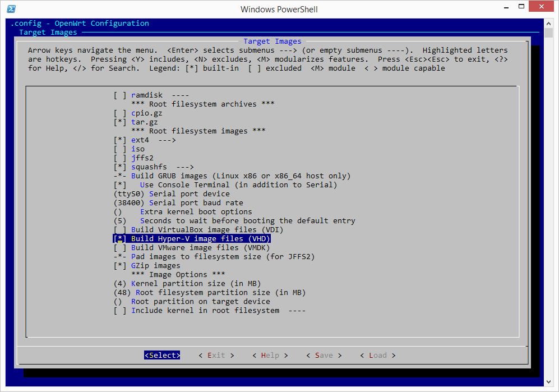
Task: Toggle the cpio.gz checkbox
Action: (120, 113)
